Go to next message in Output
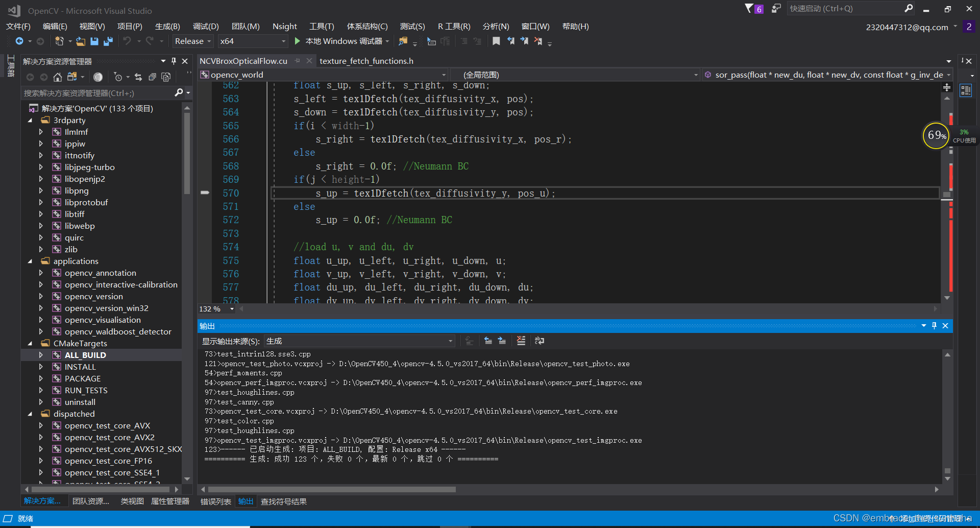 point(502,341)
